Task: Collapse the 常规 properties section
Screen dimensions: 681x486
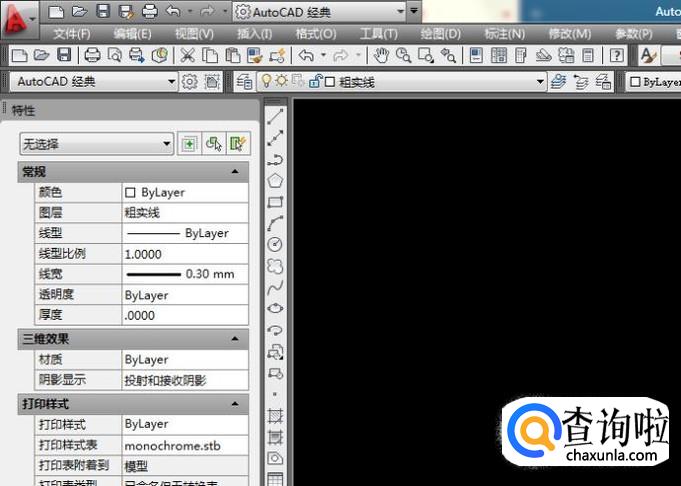Action: point(235,172)
